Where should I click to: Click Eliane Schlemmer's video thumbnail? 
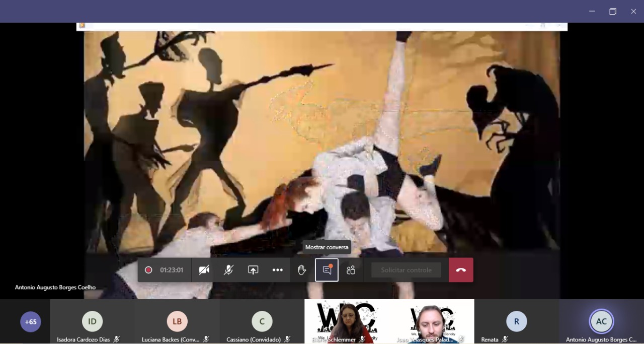point(347,321)
